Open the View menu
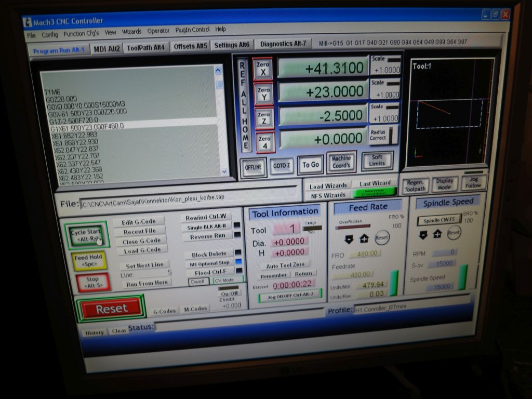Image resolution: width=532 pixels, height=399 pixels. (110, 33)
